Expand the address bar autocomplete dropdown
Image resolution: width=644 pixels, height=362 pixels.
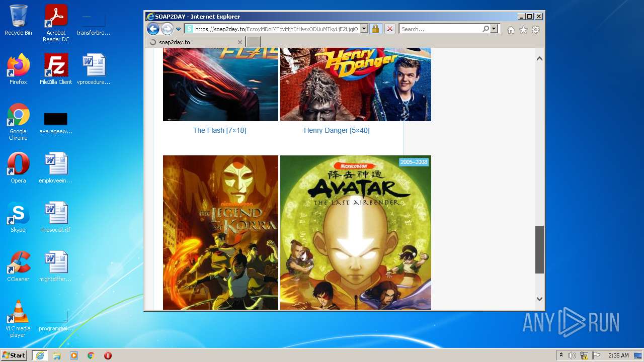364,29
